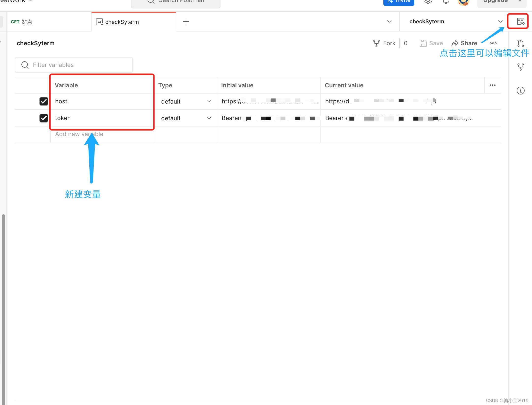
Task: Open the forks sidebar icon
Action: (520, 67)
